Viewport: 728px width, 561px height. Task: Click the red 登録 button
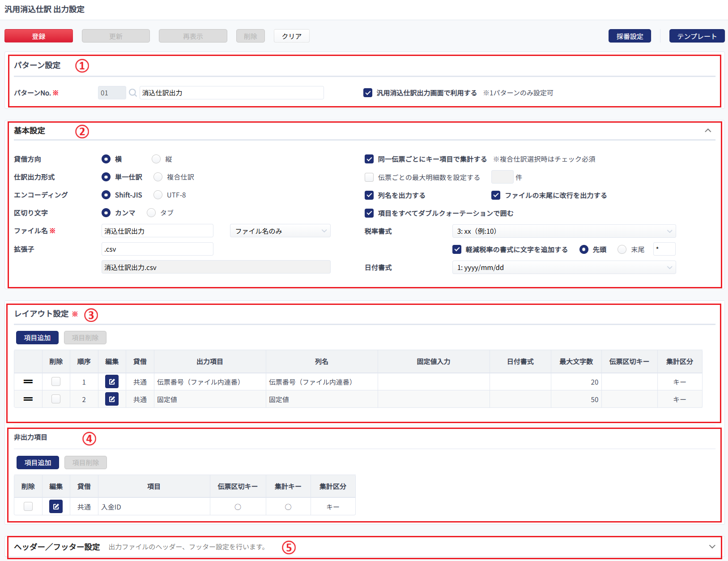tap(38, 36)
